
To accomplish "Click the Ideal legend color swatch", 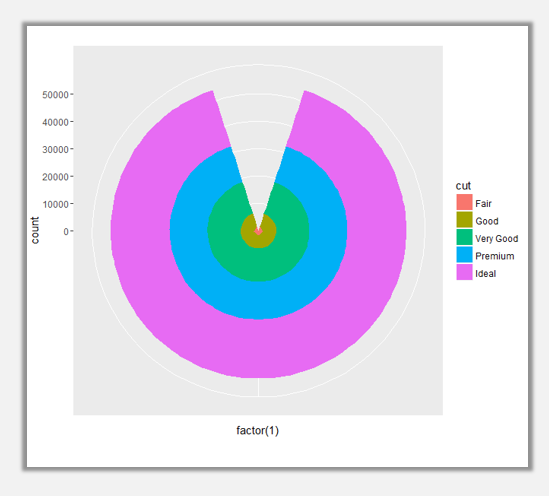I will (464, 272).
